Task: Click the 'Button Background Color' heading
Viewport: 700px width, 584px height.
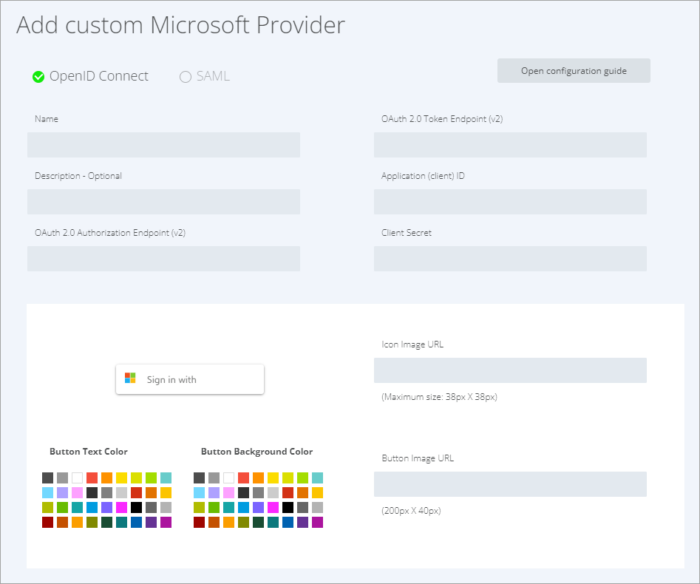Action: 257,451
